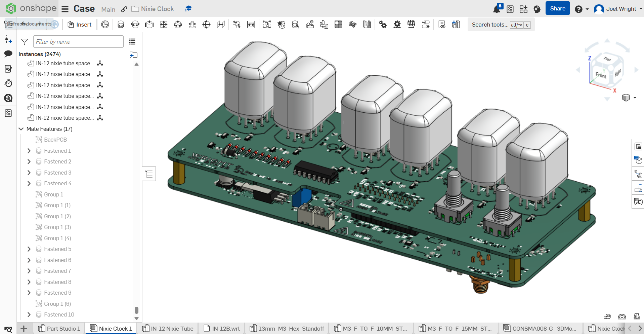Open the notifications bell

(x=497, y=9)
